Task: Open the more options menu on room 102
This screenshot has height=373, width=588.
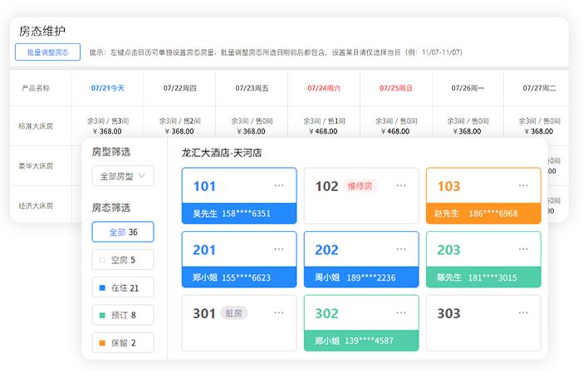Action: coord(401,186)
